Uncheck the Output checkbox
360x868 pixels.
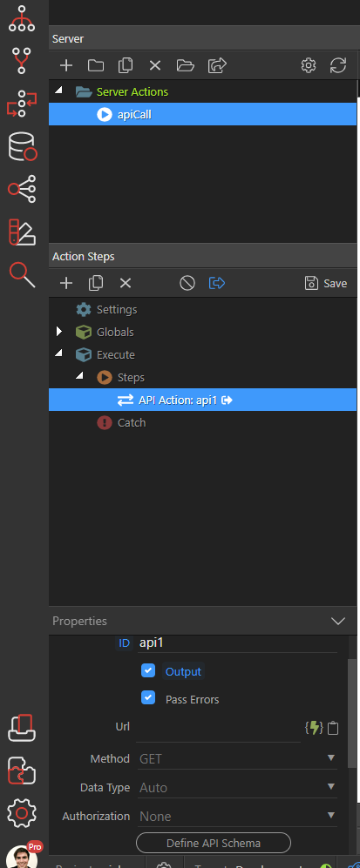point(148,671)
